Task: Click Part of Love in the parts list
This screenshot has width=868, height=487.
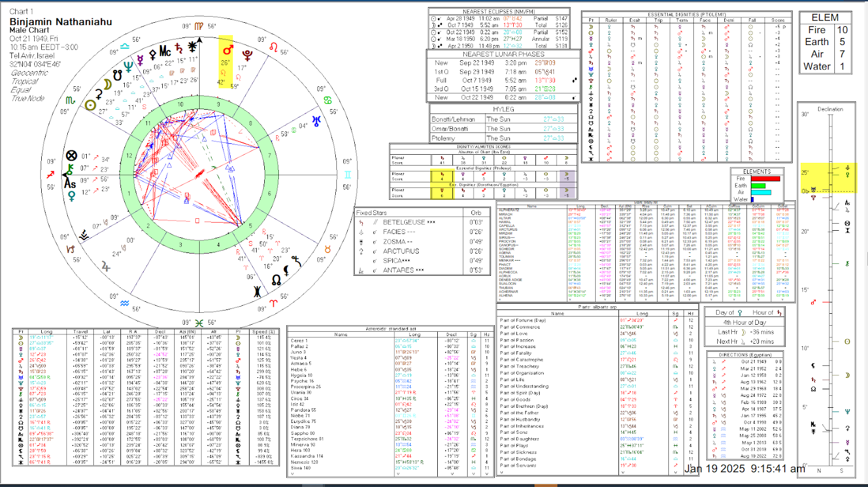Action: (x=514, y=333)
